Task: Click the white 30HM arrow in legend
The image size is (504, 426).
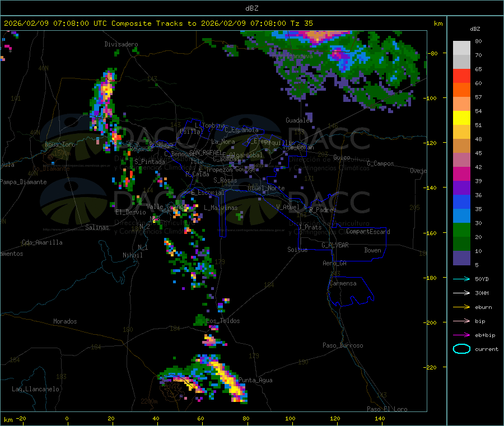Action: (x=461, y=293)
